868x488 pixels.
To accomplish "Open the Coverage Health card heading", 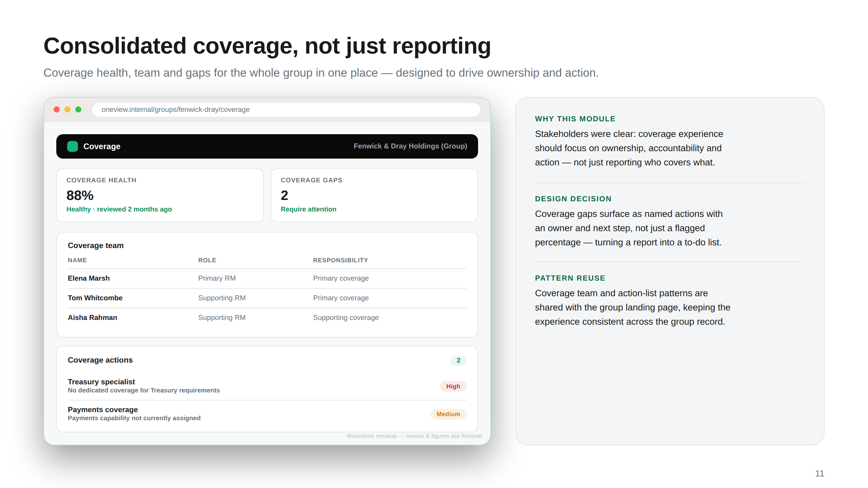I will coord(101,180).
